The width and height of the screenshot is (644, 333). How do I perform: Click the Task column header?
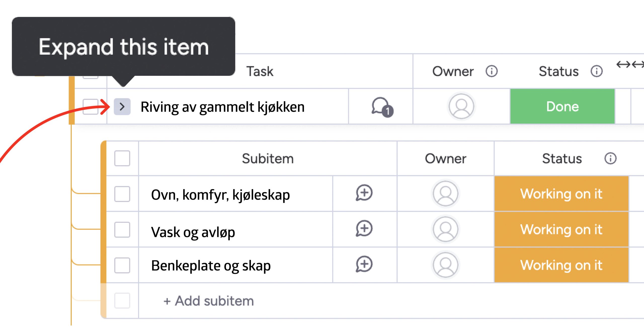tap(260, 71)
